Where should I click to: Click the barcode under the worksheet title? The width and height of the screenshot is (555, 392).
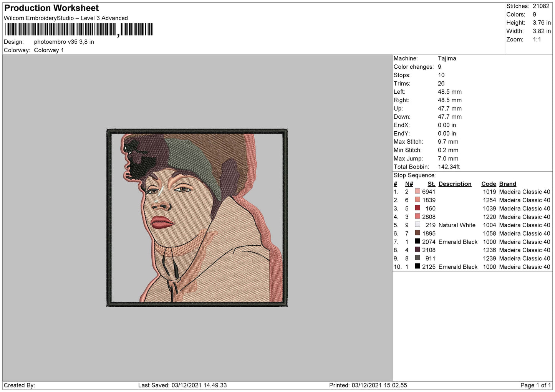coord(79,30)
